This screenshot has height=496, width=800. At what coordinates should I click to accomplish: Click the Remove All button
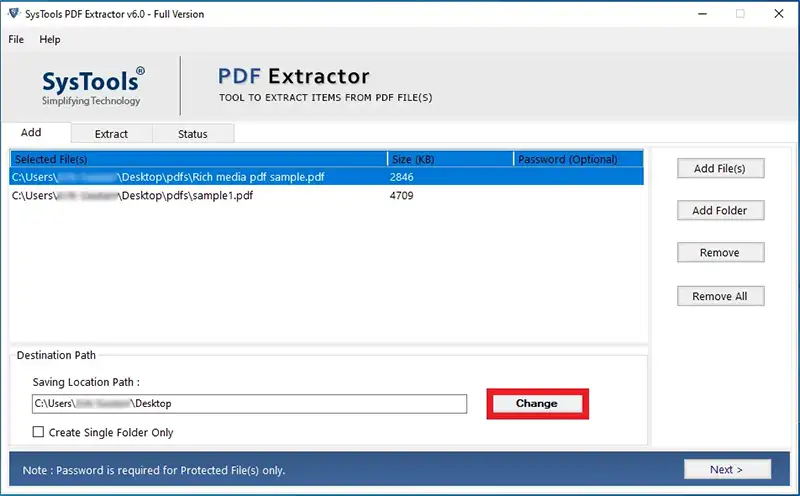click(720, 296)
